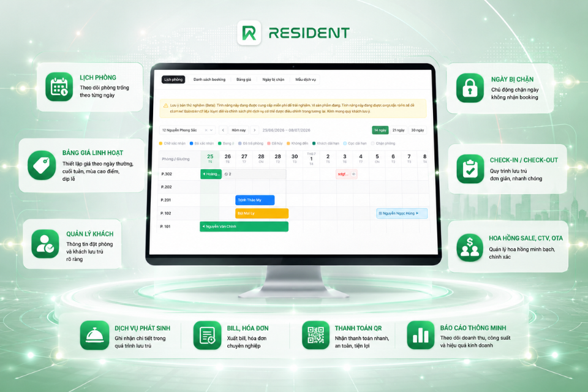Click the THANH TOÁN QR feature title
The width and height of the screenshot is (588, 392).
(358, 328)
